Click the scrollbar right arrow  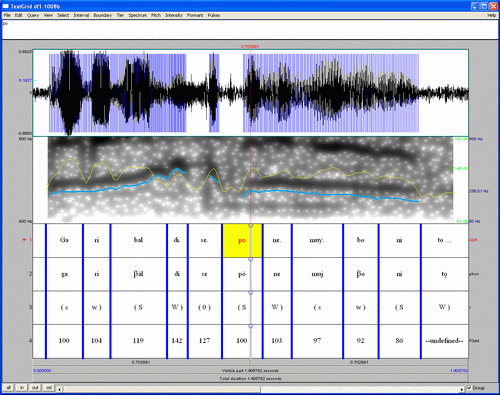click(462, 389)
